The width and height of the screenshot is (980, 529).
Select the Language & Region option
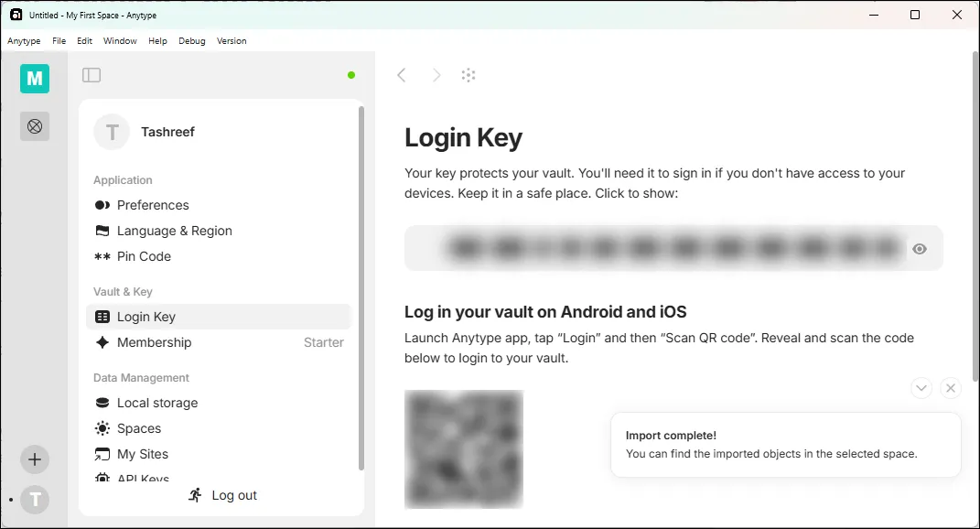click(174, 231)
